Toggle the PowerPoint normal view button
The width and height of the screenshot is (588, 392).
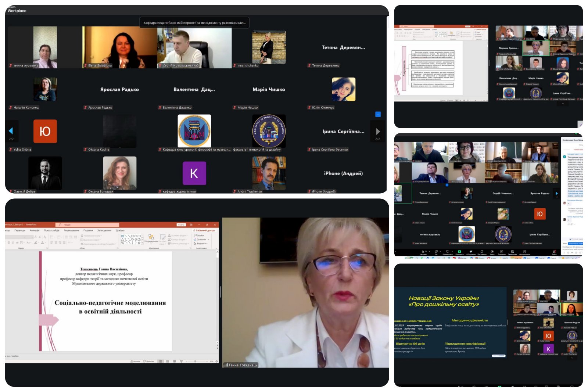(x=161, y=362)
